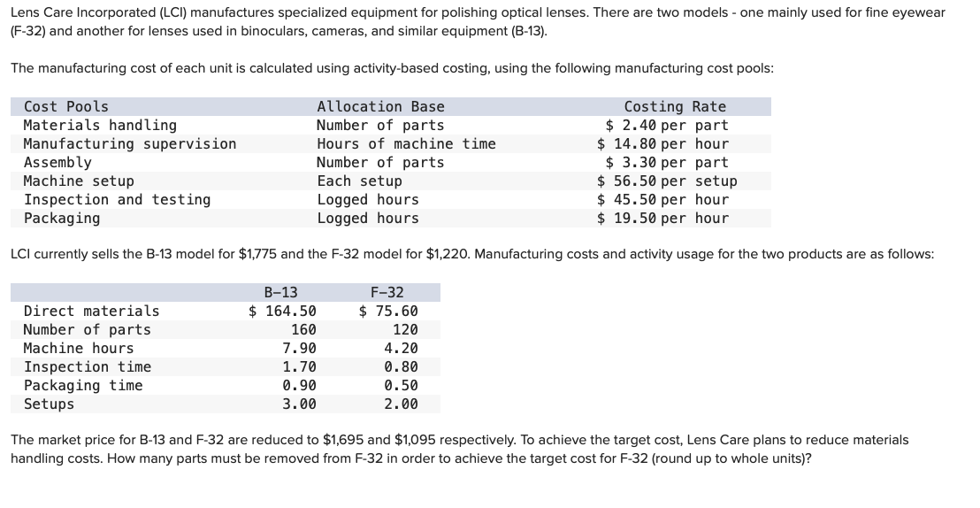Click the '$1,695' reduced market price

pyautogui.click(x=343, y=440)
